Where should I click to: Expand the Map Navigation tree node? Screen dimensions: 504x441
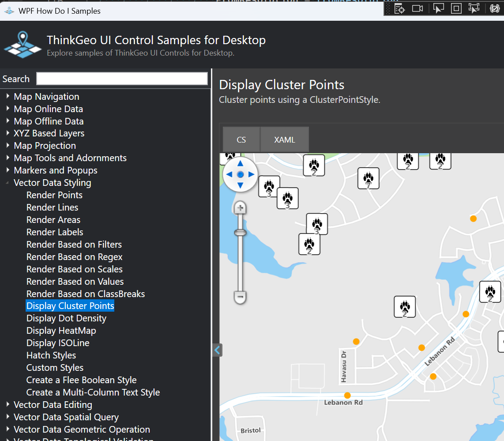coord(8,96)
